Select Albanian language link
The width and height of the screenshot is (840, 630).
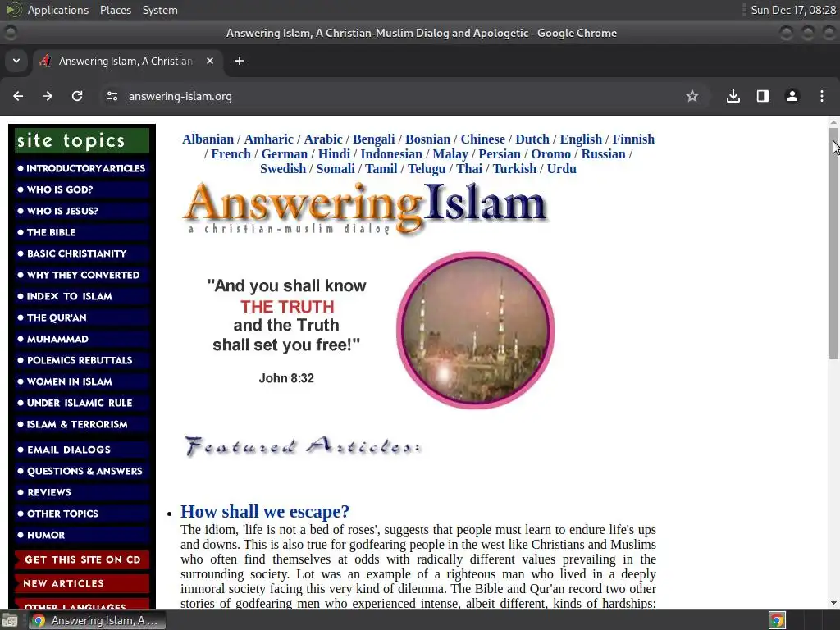coord(208,139)
